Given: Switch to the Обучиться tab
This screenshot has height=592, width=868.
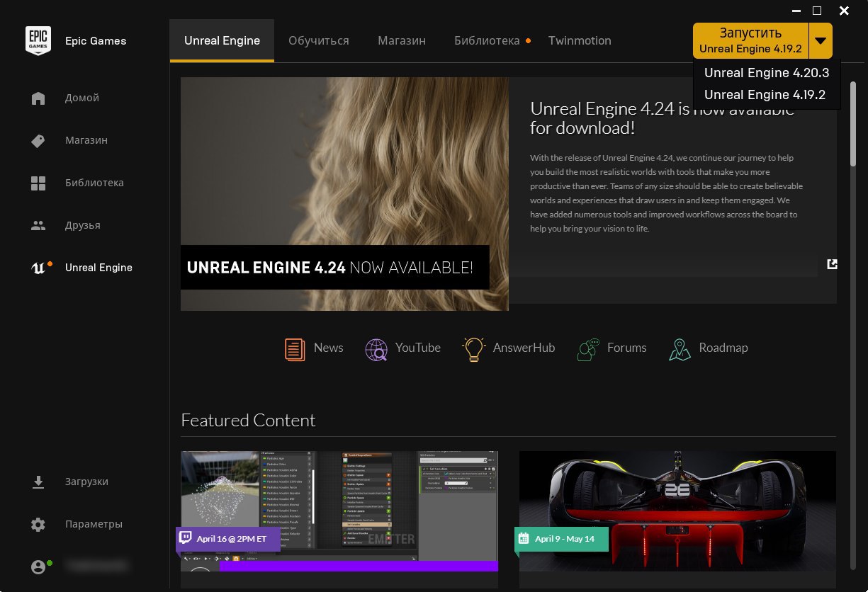Looking at the screenshot, I should click(x=319, y=40).
